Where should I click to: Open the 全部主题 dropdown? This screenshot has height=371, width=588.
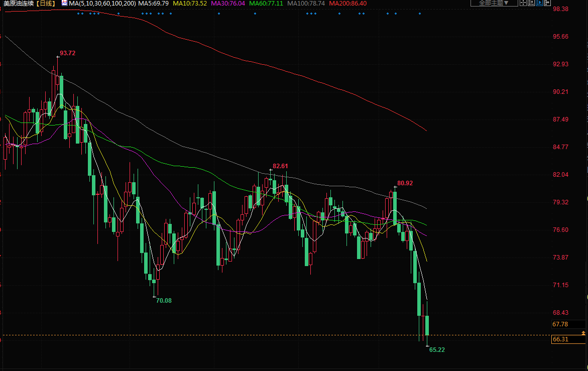pyautogui.click(x=494, y=3)
